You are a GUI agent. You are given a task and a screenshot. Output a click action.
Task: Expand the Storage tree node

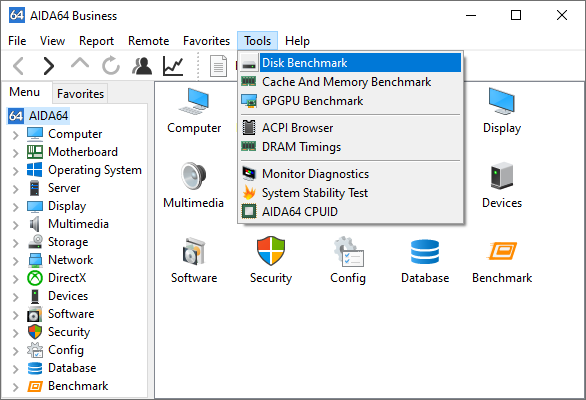15,242
